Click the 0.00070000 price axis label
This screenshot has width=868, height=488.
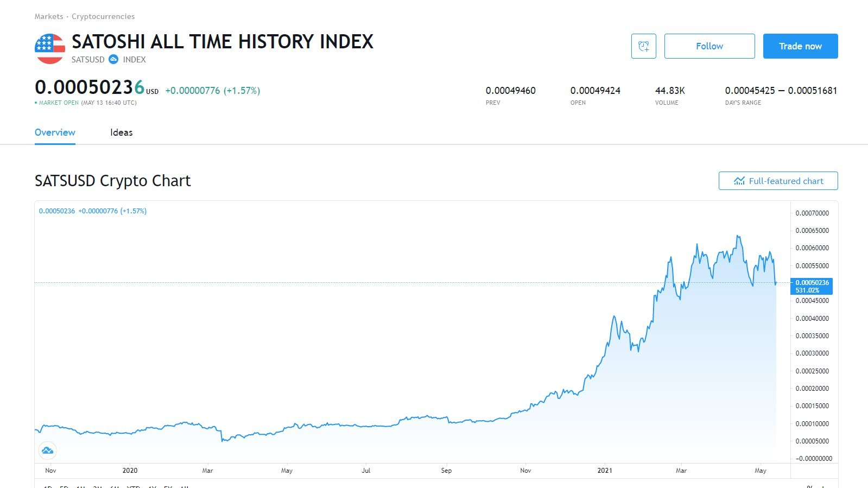click(x=812, y=213)
